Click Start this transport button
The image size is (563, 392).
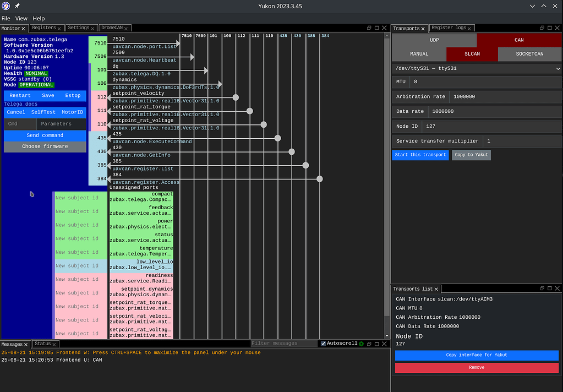coord(420,155)
